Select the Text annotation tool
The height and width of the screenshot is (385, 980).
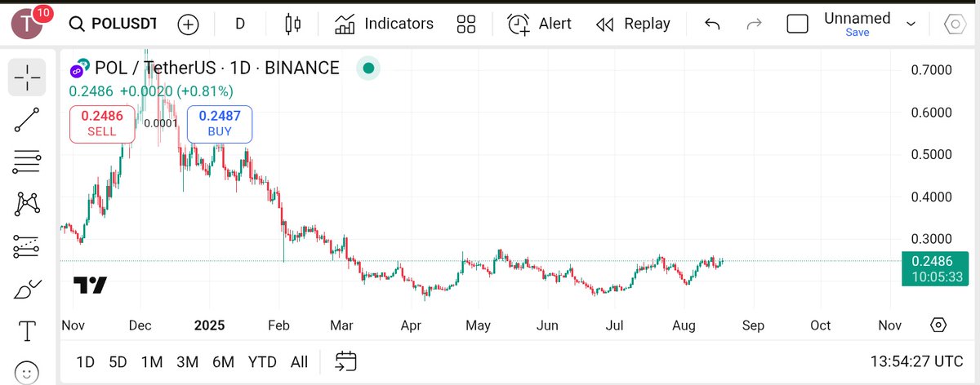27,331
